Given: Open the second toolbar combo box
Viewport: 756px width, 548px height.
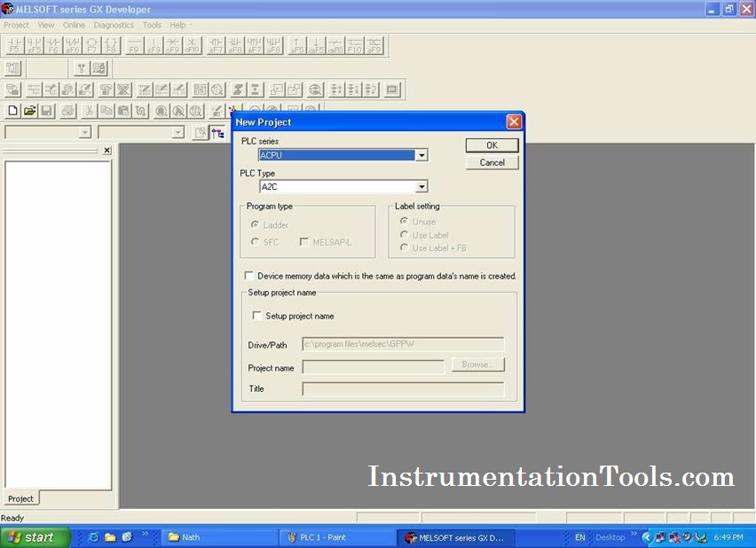Looking at the screenshot, I should tap(178, 132).
